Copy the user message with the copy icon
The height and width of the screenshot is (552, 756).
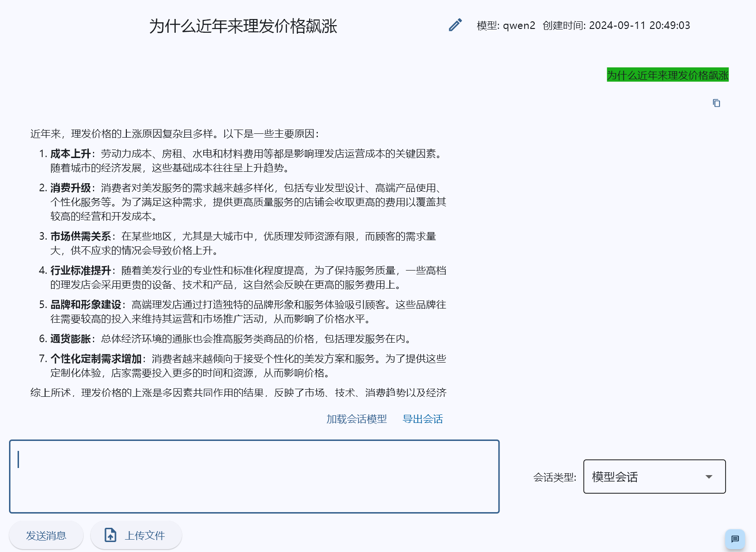716,103
